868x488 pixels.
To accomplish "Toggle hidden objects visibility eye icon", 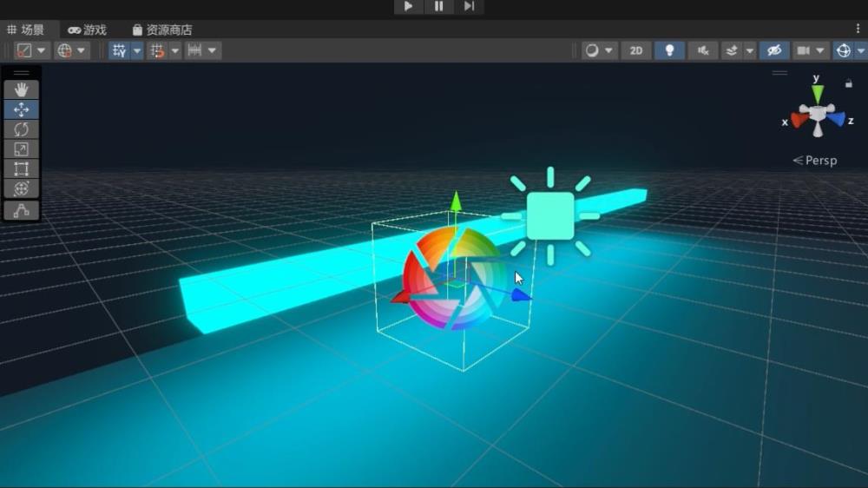I will click(774, 50).
